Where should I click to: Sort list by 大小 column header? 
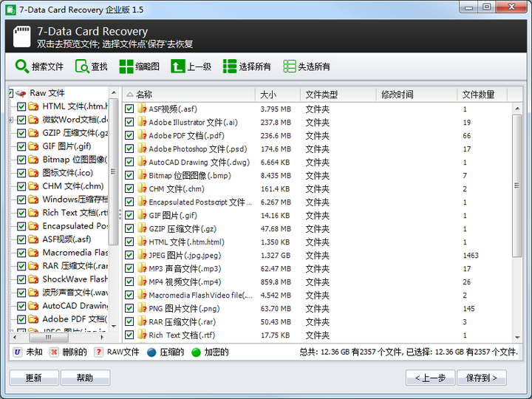278,95
